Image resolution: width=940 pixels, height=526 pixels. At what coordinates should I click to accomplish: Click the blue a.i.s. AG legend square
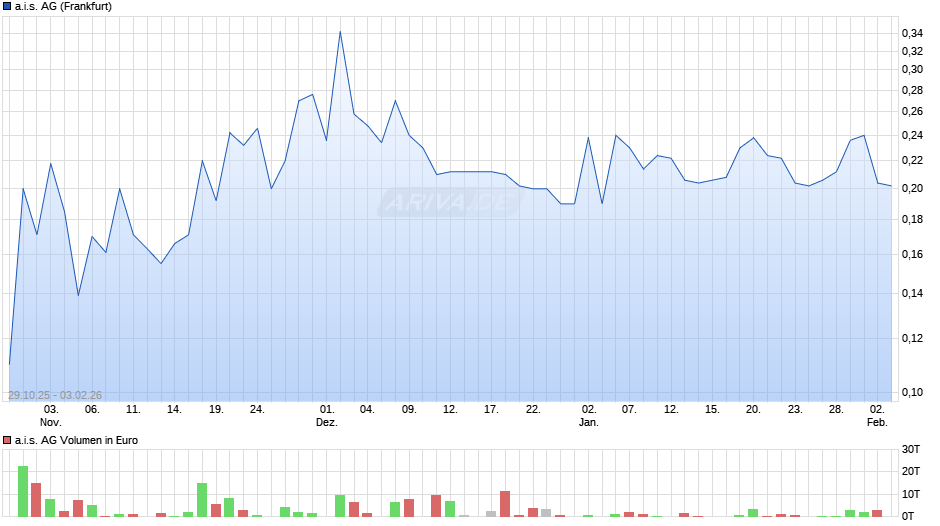click(x=7, y=7)
